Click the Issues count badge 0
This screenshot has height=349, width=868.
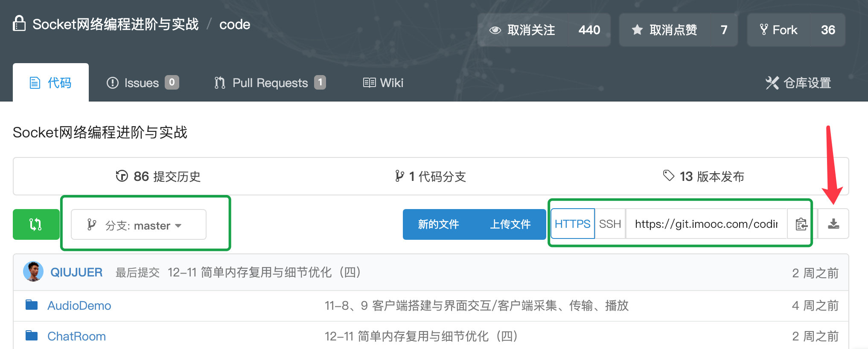click(x=172, y=82)
